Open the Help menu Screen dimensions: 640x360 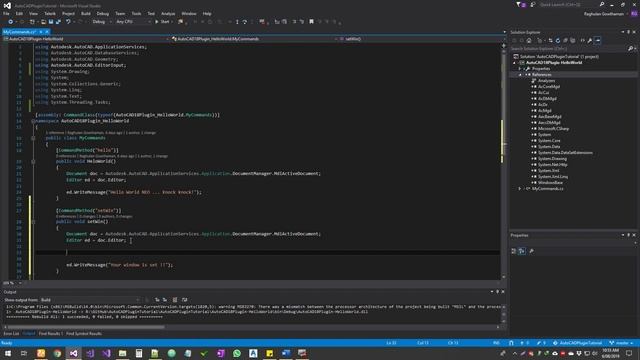pos(207,13)
